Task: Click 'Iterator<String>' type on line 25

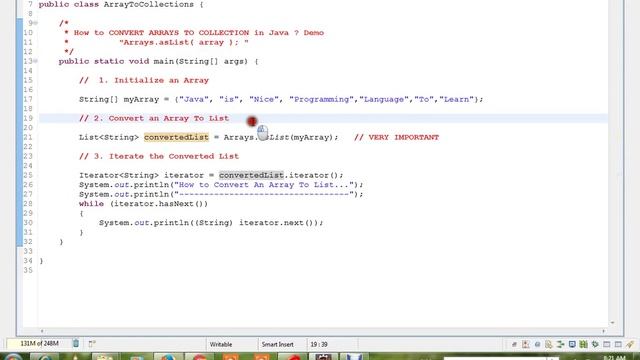Action: [119, 175]
